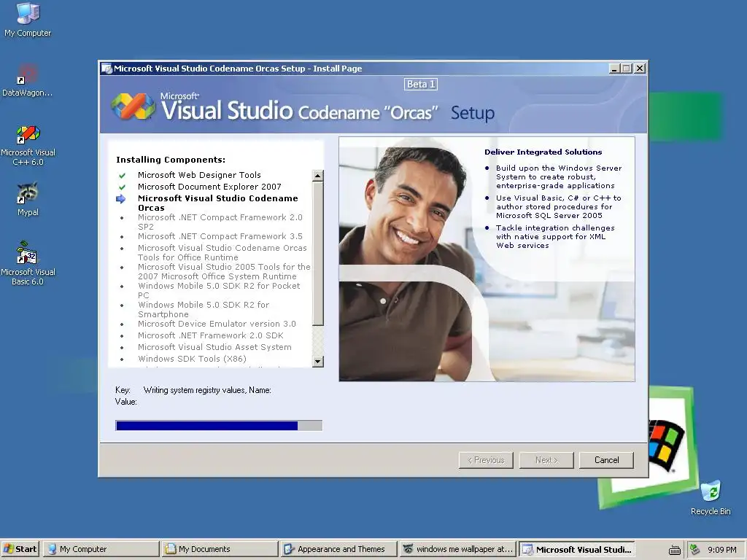This screenshot has width=747, height=560.
Task: Click the setup window title bar icon
Action: pyautogui.click(x=107, y=69)
